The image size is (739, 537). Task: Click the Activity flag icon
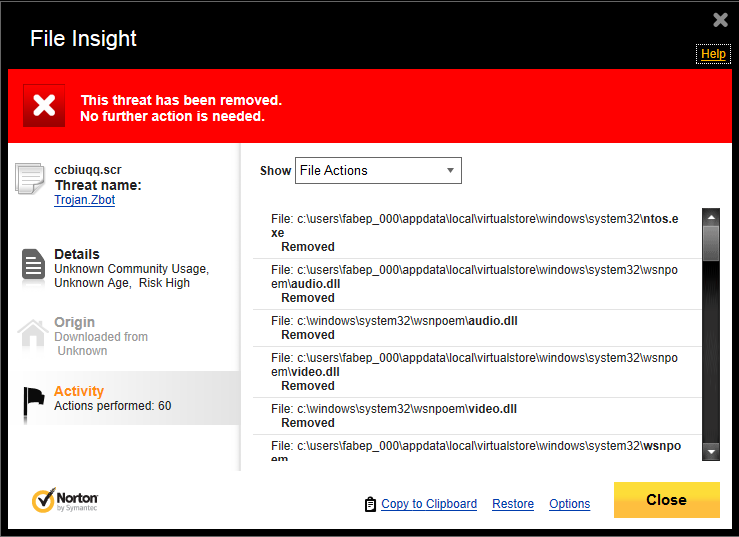[x=34, y=399]
